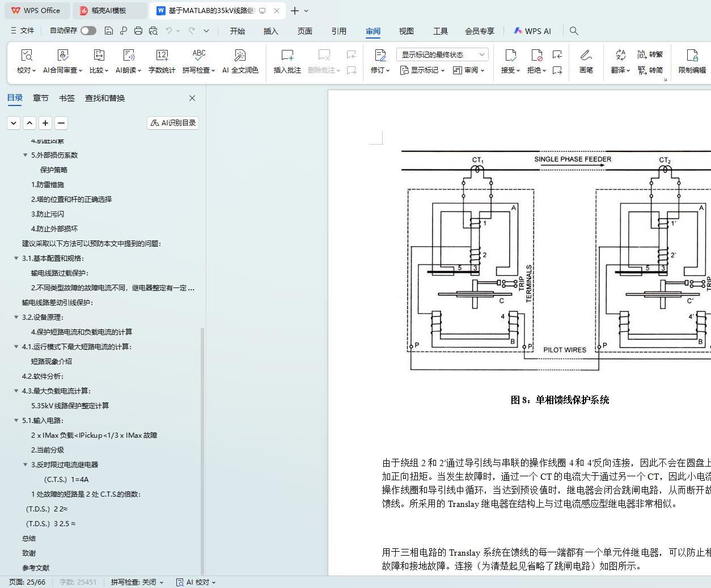This screenshot has height=588, width=711.
Task: Collapse the 5.1.输入电路 outline section
Action: (x=16, y=421)
